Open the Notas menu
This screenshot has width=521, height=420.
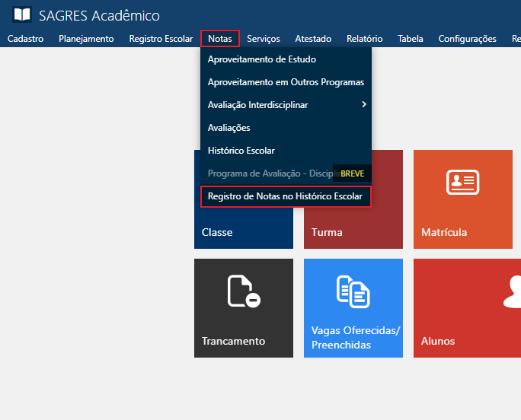[x=220, y=39]
